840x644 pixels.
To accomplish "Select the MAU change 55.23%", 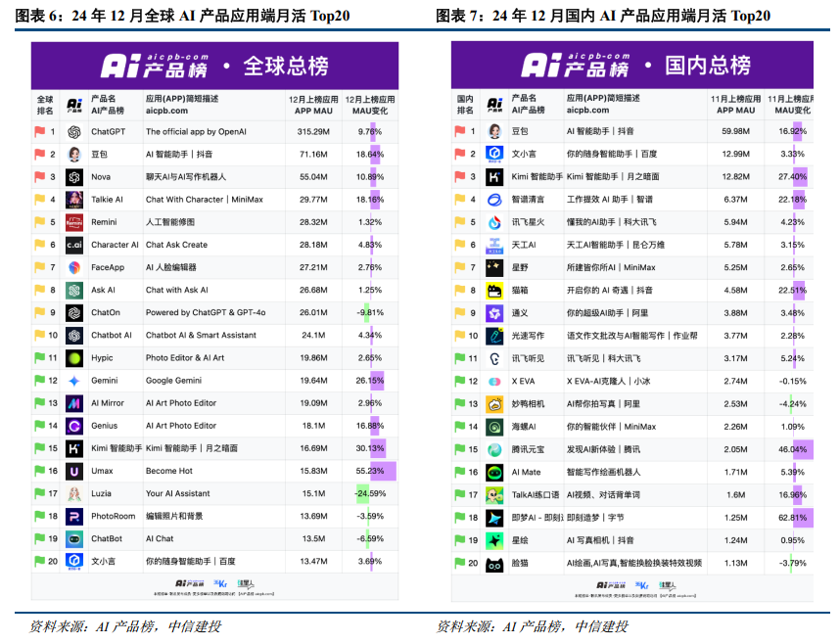I will 370,471.
